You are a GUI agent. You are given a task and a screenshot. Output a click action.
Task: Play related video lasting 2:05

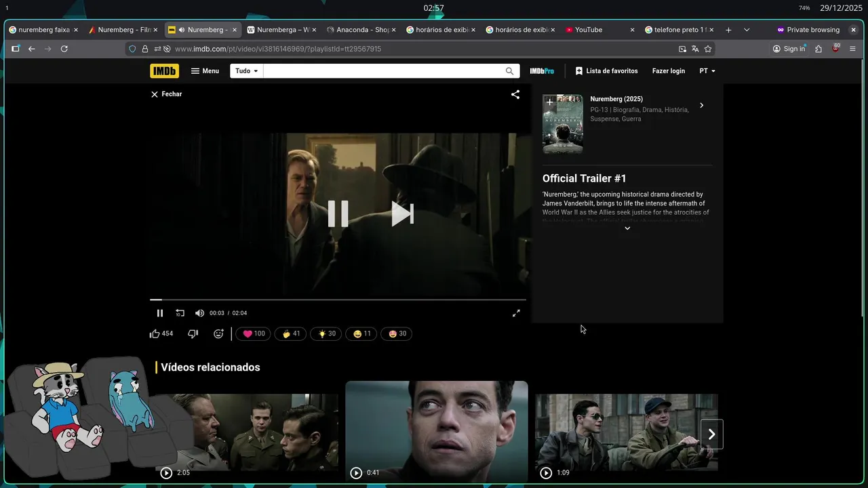[x=247, y=432]
